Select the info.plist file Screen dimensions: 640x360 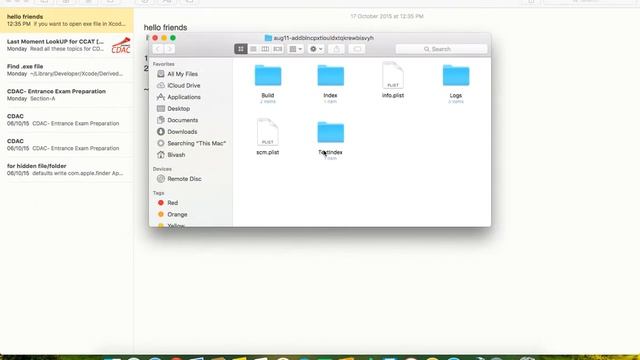393,76
